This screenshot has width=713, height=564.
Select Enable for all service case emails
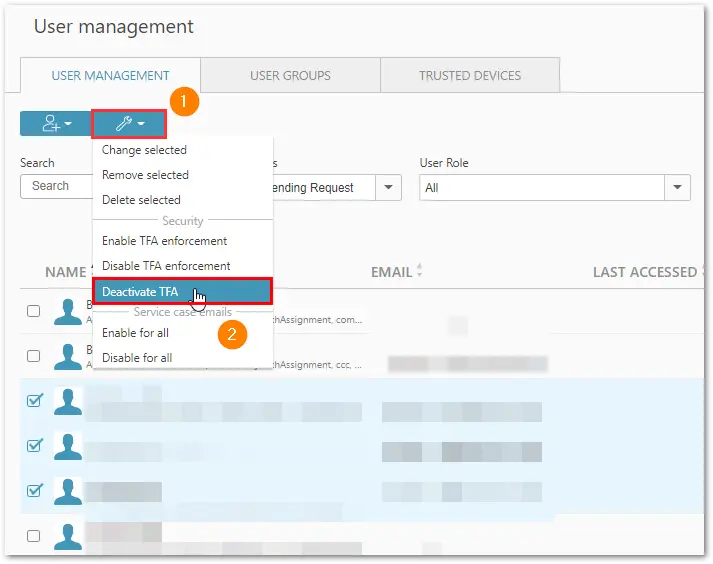[135, 333]
